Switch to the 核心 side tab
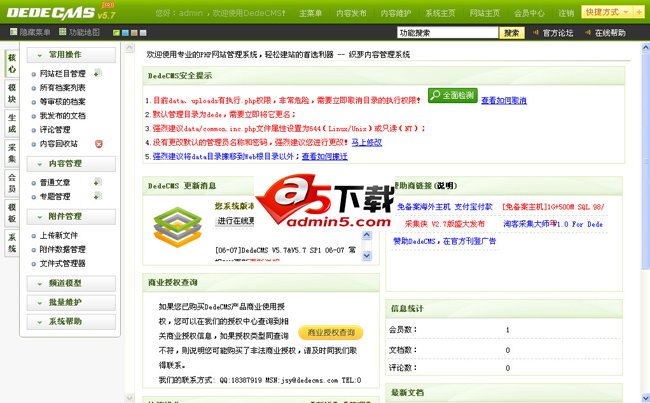The width and height of the screenshot is (650, 403). click(x=12, y=63)
